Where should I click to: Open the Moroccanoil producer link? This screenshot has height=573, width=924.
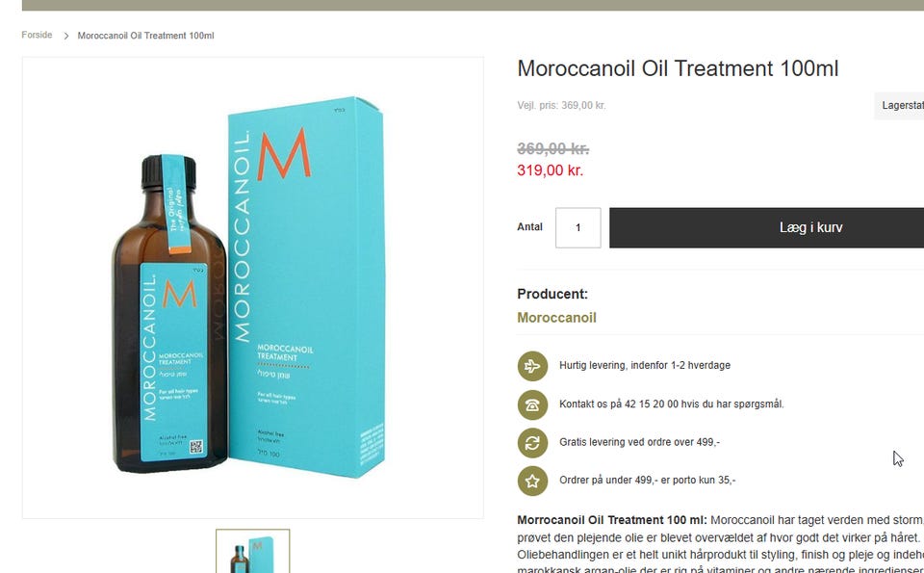coord(556,318)
